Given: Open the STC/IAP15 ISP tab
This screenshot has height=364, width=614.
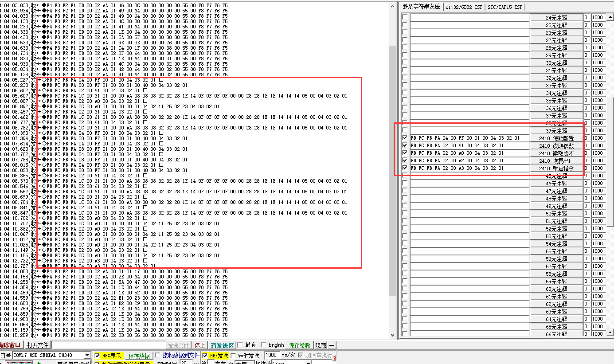Looking at the screenshot, I should click(x=505, y=7).
